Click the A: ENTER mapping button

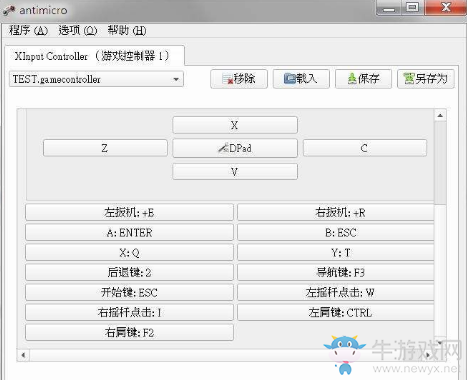(129, 232)
